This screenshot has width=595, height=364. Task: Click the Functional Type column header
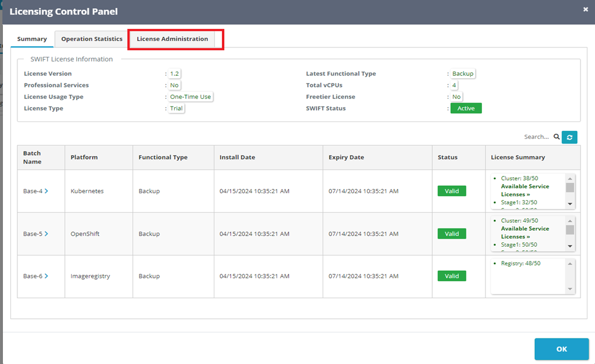[173, 157]
